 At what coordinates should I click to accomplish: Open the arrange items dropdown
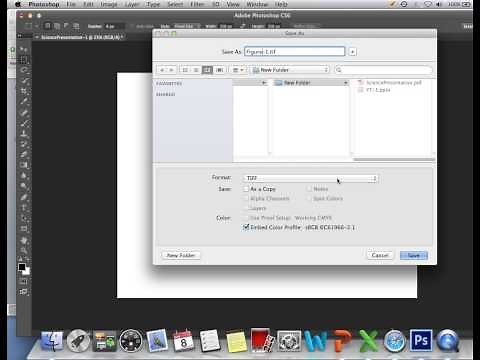point(238,70)
